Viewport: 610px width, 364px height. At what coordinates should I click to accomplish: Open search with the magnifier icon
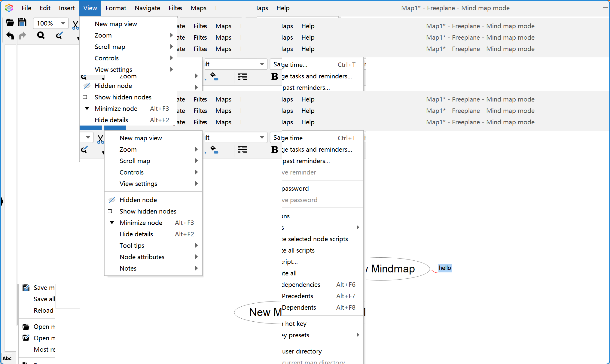click(x=41, y=35)
